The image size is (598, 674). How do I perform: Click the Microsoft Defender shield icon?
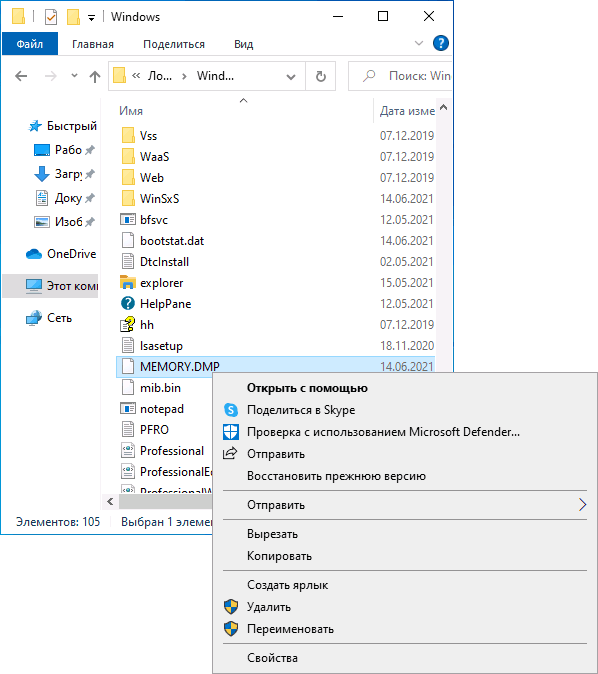(231, 432)
